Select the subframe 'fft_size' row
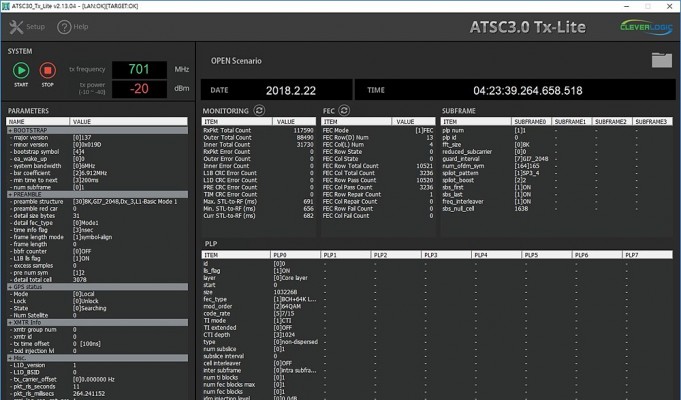Screen dimensions: 681x400 557,145
